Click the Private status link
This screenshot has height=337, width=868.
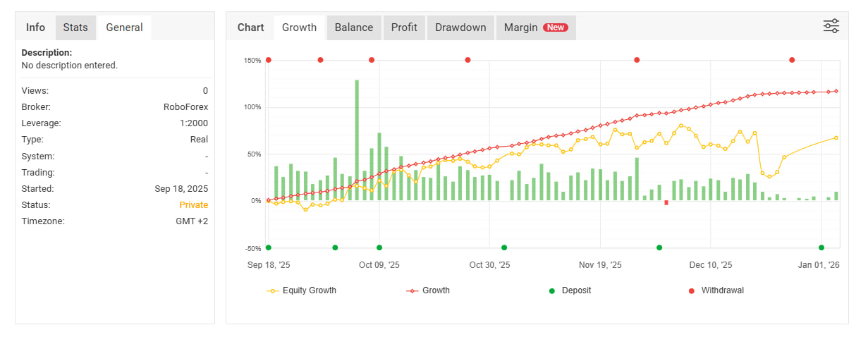[193, 205]
